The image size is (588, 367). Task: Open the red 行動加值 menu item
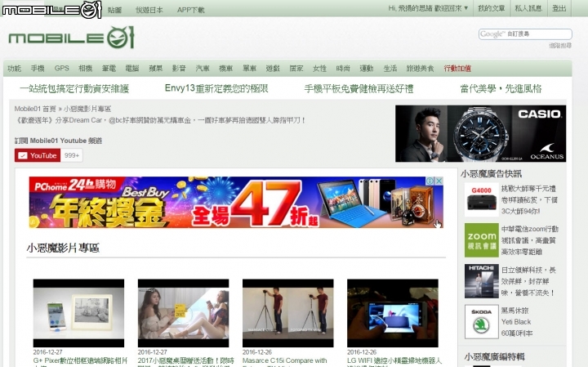click(457, 69)
